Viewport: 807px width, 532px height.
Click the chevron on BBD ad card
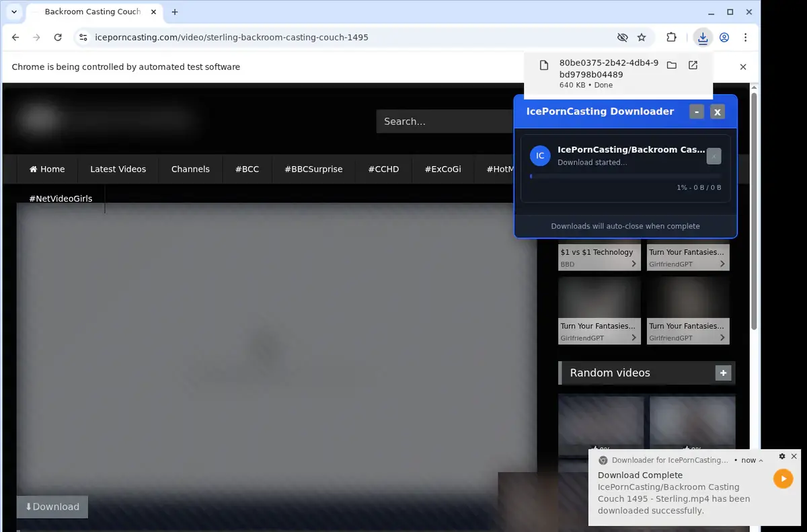click(633, 264)
